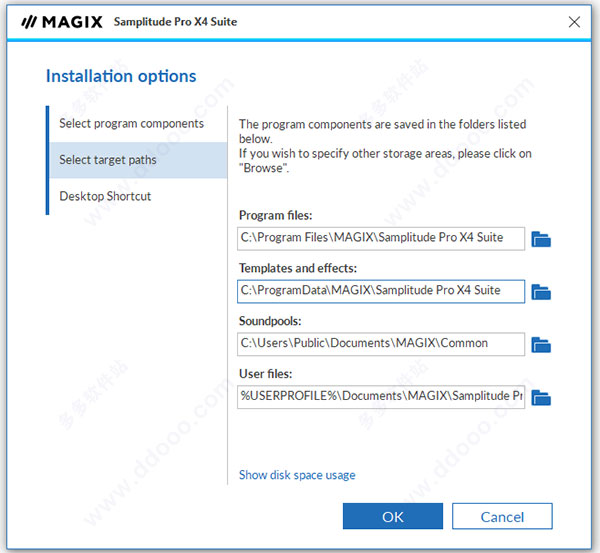Open Desktop Shortcut section
This screenshot has height=553, width=600.
[138, 196]
